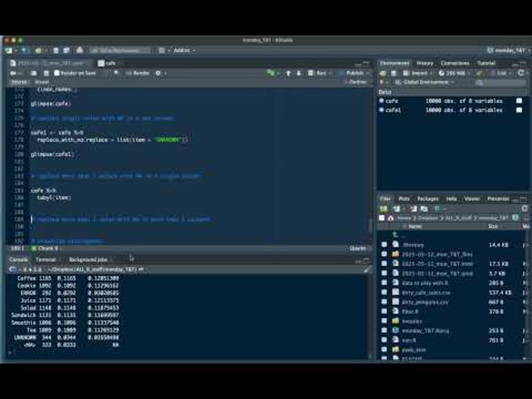This screenshot has width=532, height=399.
Task: Open the Environment tab
Action: 394,63
